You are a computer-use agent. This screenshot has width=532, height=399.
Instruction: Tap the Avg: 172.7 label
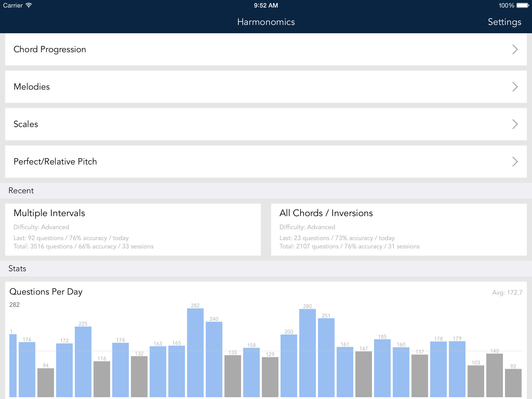coord(507,292)
